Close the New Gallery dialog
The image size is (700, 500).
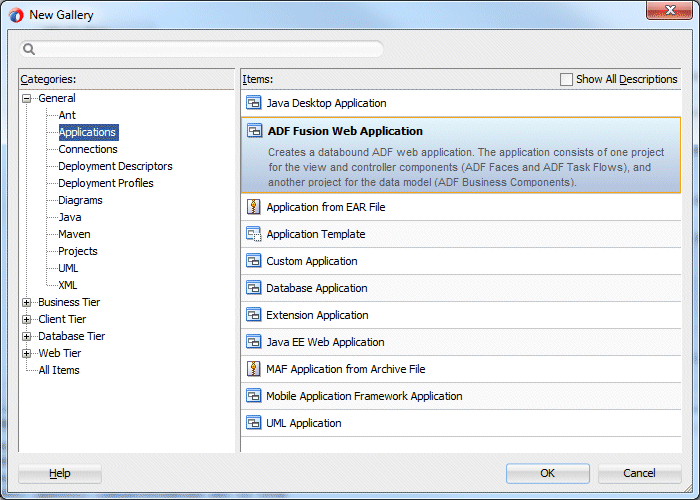point(669,10)
